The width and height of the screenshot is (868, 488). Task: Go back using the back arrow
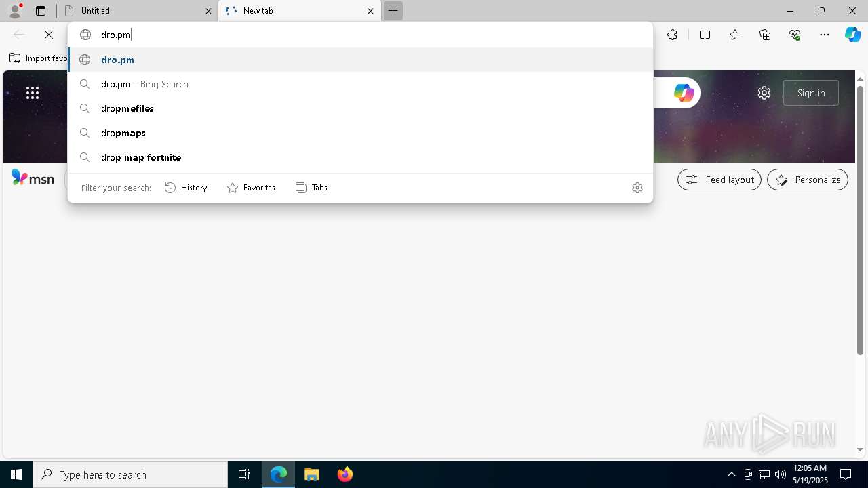click(19, 35)
